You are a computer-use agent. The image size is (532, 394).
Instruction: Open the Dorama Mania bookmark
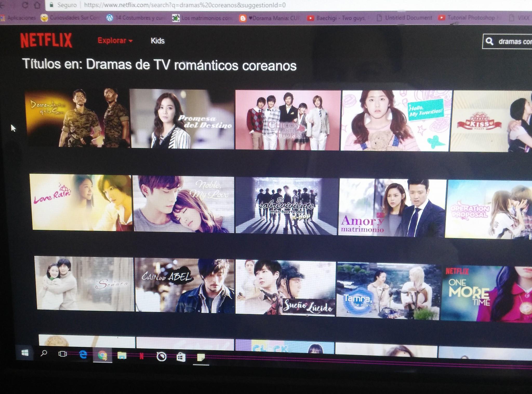point(270,18)
